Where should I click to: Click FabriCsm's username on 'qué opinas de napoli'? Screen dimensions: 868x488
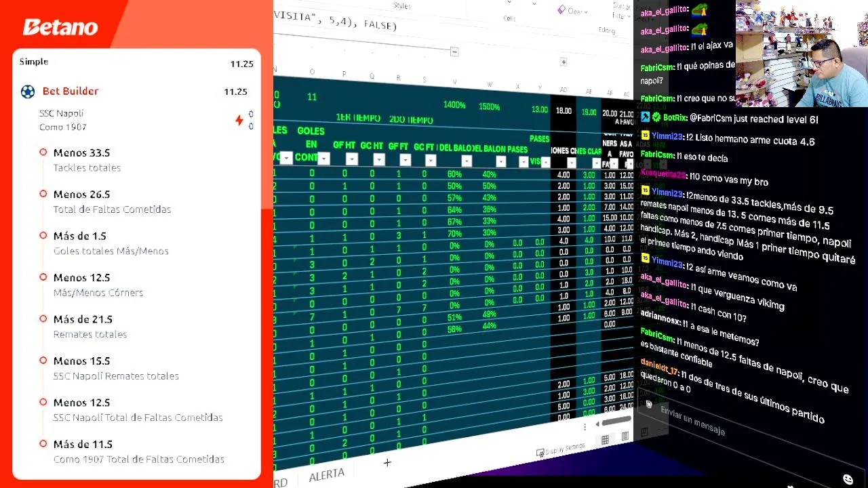point(657,67)
